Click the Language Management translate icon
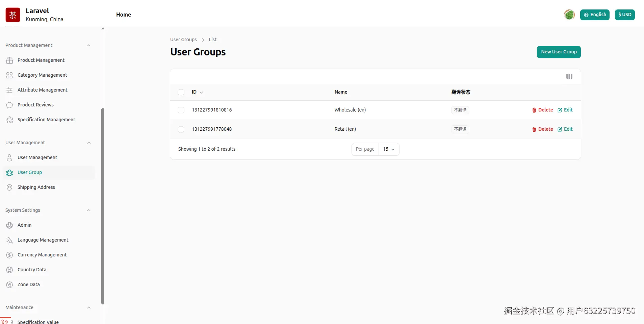The width and height of the screenshot is (644, 324). (9, 240)
